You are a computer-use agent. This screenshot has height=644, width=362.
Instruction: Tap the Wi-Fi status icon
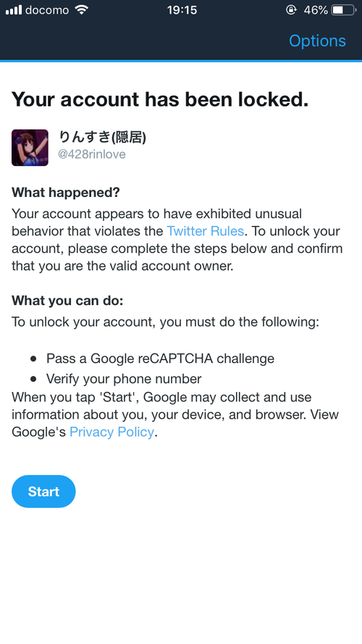(x=82, y=10)
